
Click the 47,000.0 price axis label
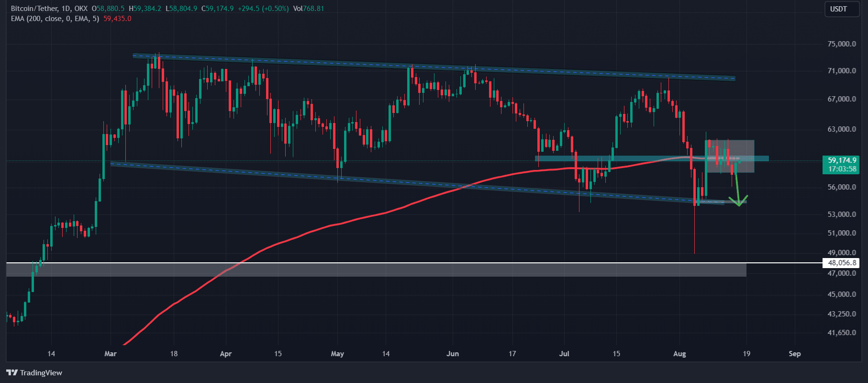point(842,273)
